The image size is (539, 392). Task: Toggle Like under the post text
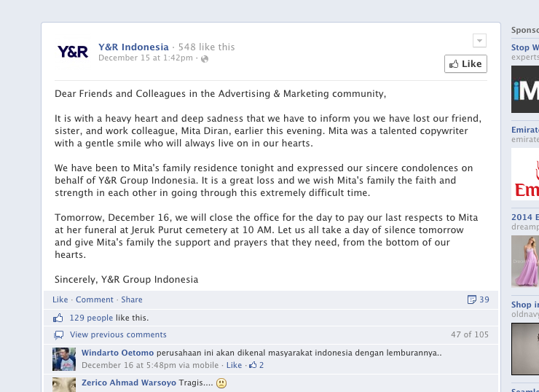pyautogui.click(x=60, y=299)
